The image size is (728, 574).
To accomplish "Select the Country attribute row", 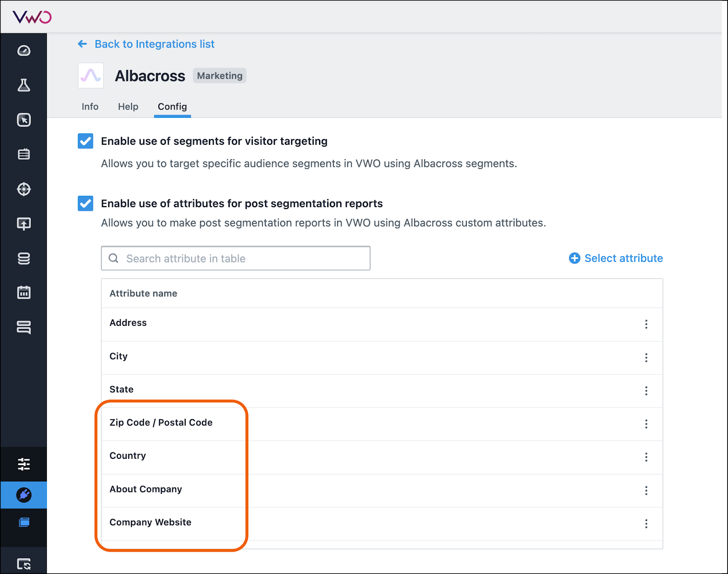I will click(x=382, y=457).
